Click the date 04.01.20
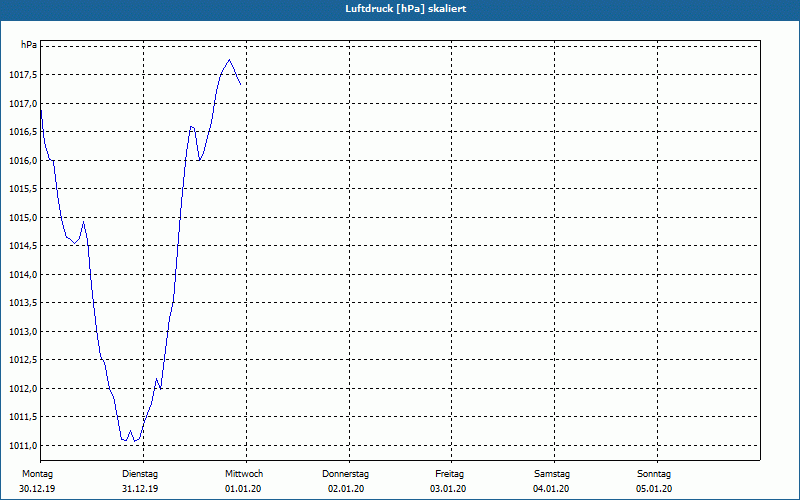The width and height of the screenshot is (800, 500). pyautogui.click(x=551, y=489)
